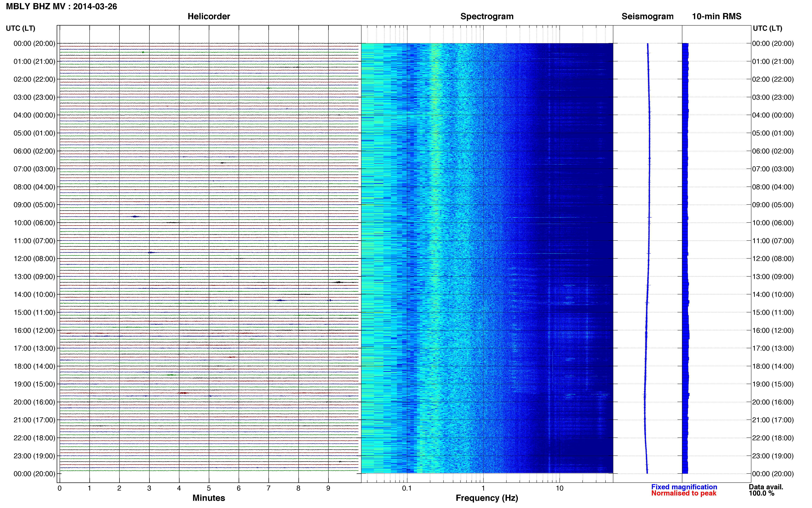Image resolution: width=812 pixels, height=508 pixels.
Task: Click left time label 09:00 (05:00)
Action: click(x=34, y=205)
